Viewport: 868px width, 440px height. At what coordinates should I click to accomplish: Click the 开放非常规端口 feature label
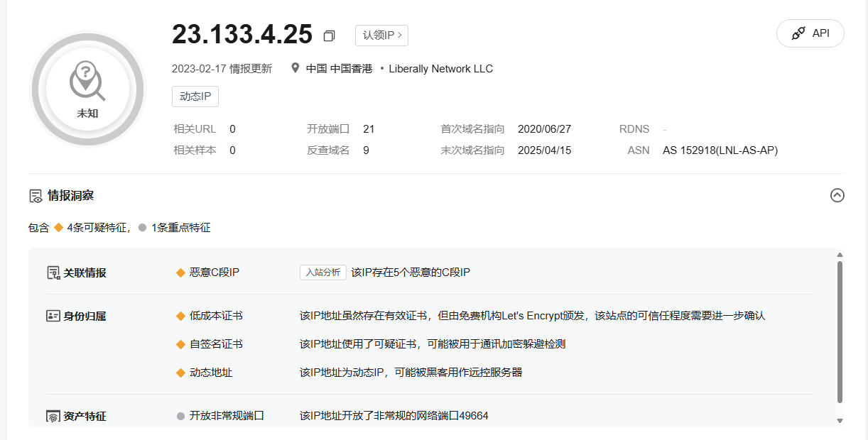click(227, 416)
